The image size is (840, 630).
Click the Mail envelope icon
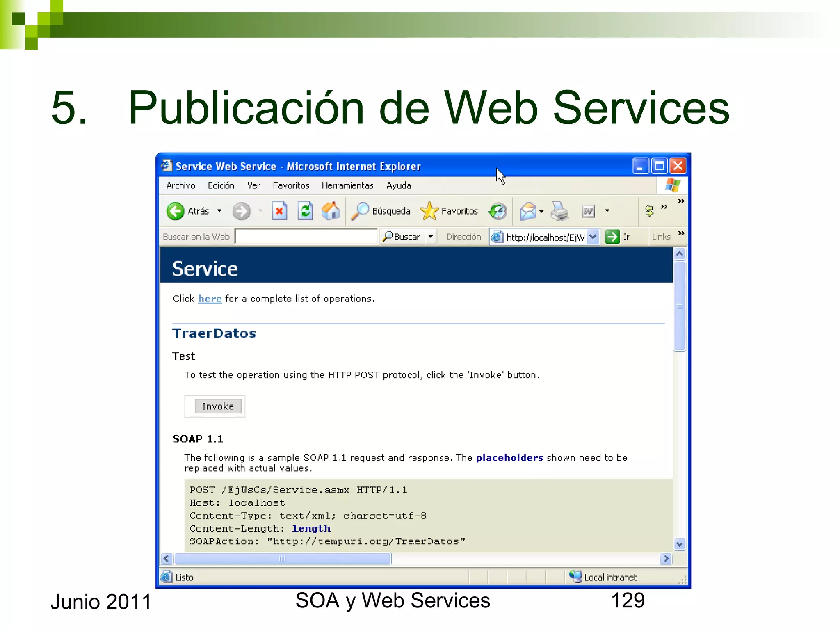click(528, 211)
